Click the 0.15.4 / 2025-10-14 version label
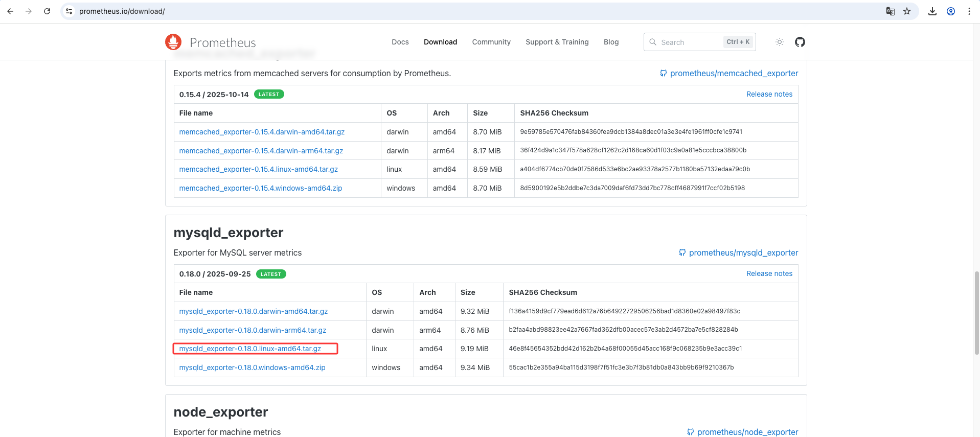 tap(214, 95)
